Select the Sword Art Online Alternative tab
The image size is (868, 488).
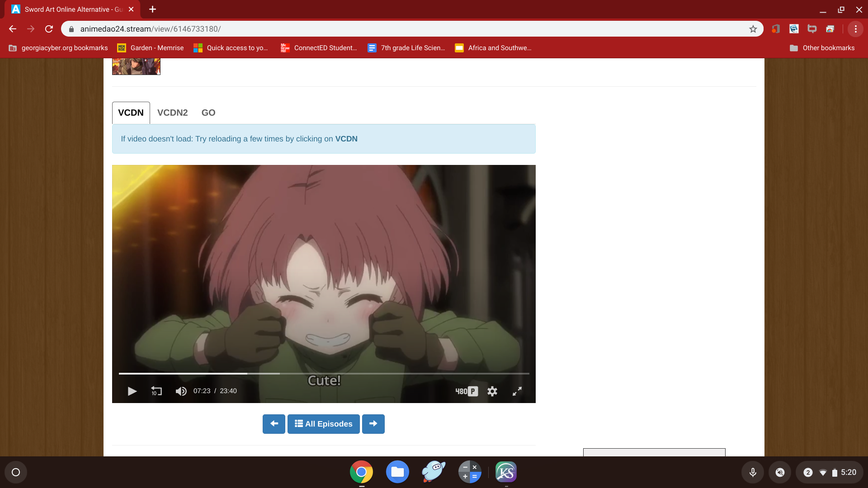coord(72,9)
